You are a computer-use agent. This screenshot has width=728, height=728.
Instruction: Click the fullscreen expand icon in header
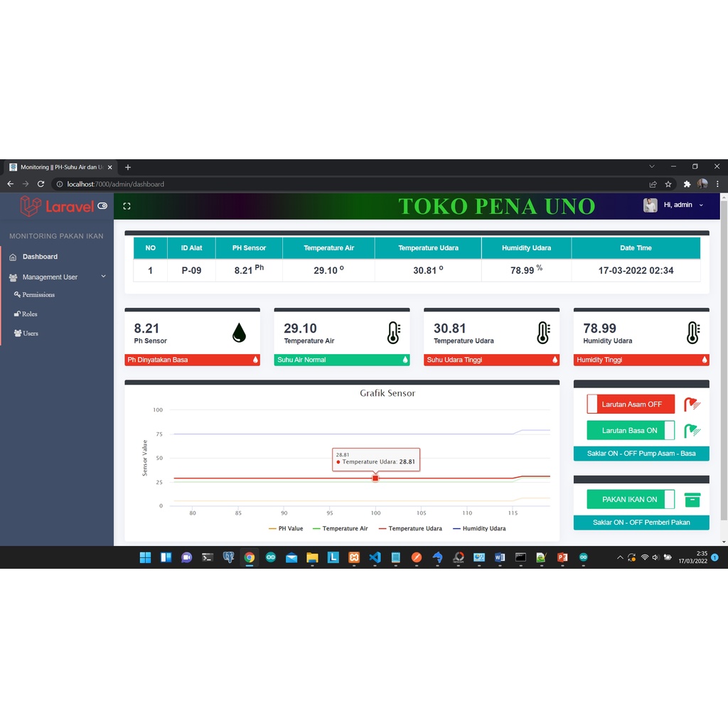[127, 206]
